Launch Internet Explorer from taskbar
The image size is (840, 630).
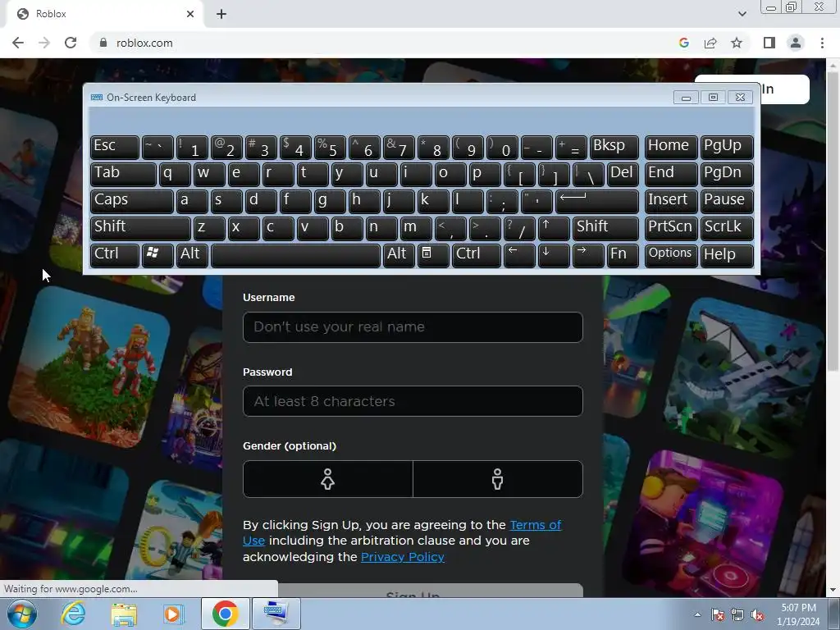[x=73, y=614]
